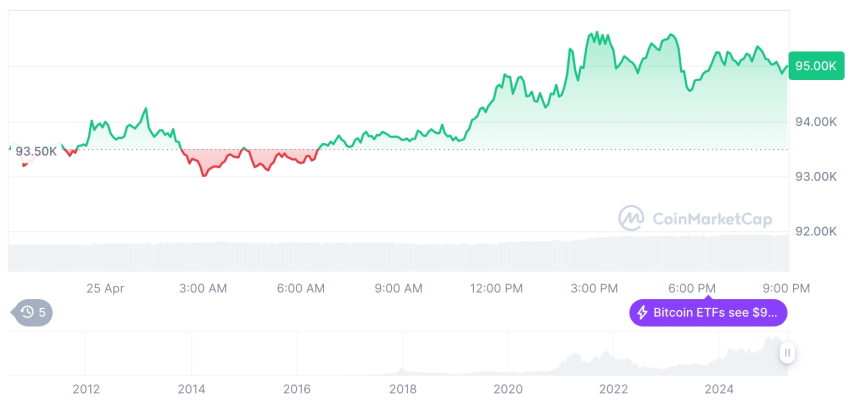Image resolution: width=860 pixels, height=401 pixels.
Task: Click the CoinMarketCap watermark text
Action: 712,218
